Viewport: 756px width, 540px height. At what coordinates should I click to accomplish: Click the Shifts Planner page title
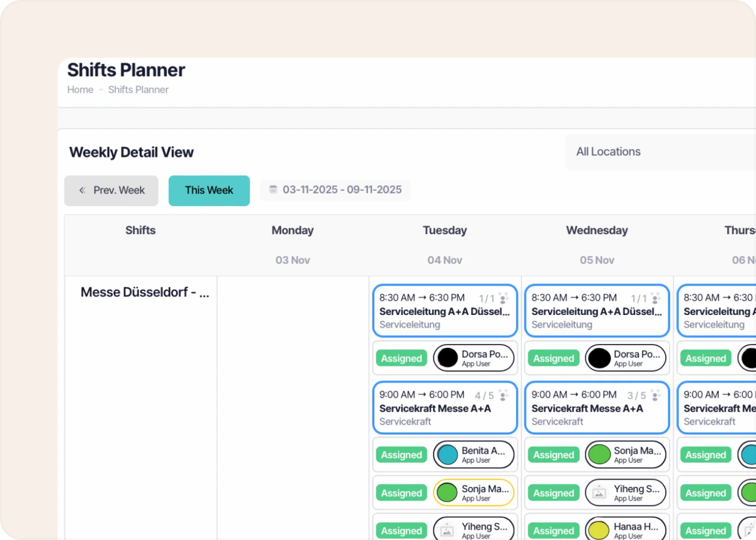click(x=126, y=70)
